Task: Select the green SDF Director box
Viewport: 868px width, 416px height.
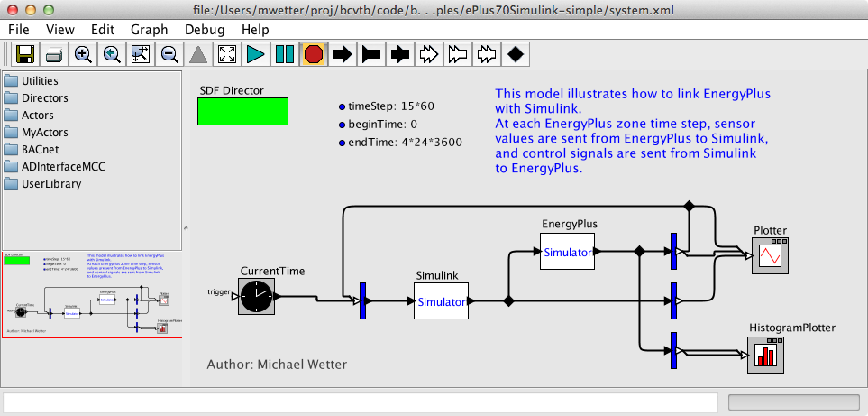Action: point(243,111)
